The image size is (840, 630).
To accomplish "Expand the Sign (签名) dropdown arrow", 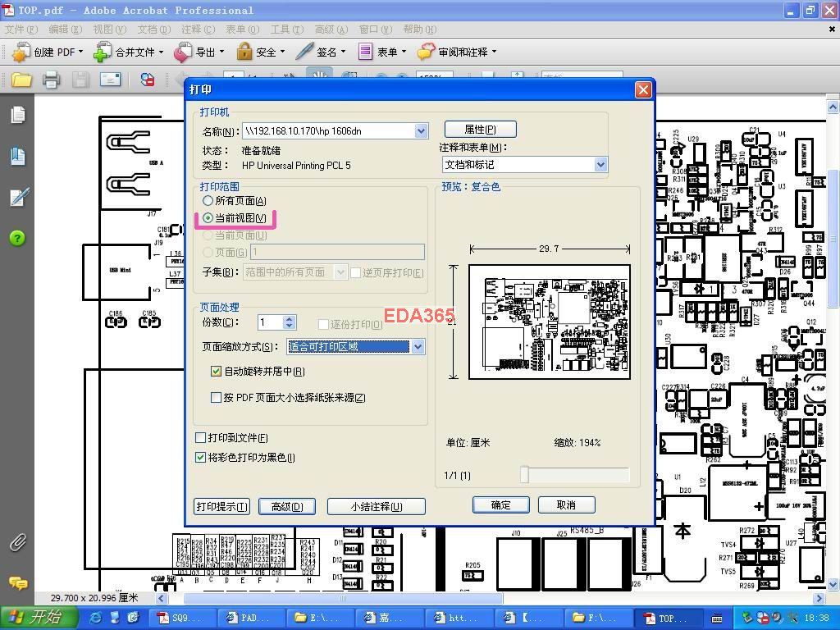I will click(x=344, y=52).
